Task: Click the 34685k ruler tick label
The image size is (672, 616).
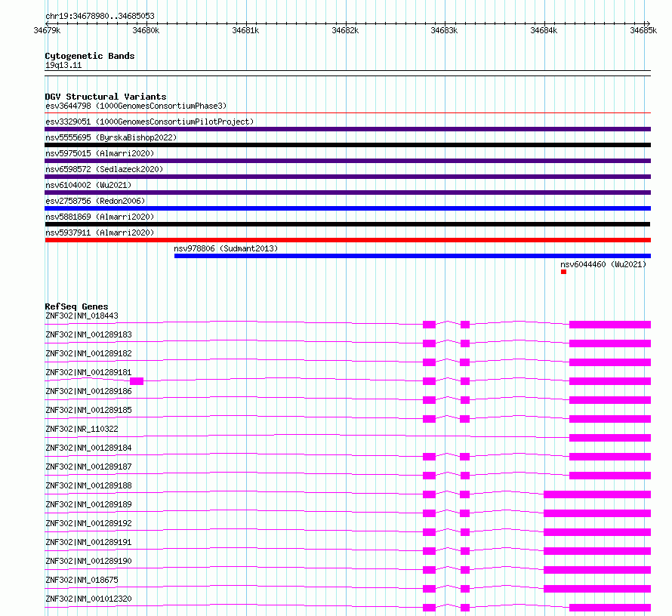Action: (643, 30)
